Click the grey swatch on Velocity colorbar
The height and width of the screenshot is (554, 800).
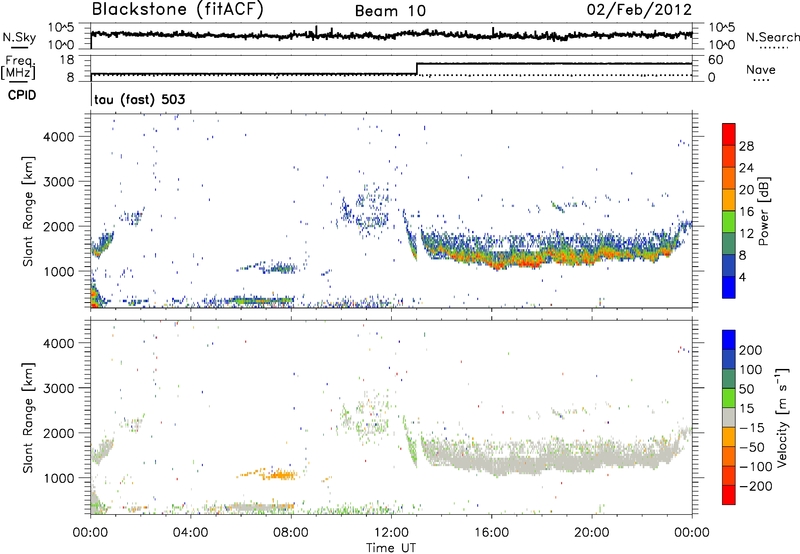tap(729, 418)
